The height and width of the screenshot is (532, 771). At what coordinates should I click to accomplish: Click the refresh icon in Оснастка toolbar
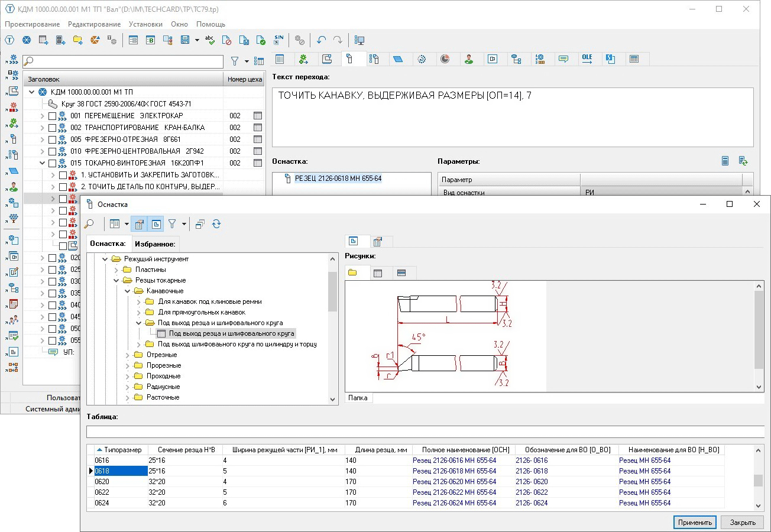(216, 224)
